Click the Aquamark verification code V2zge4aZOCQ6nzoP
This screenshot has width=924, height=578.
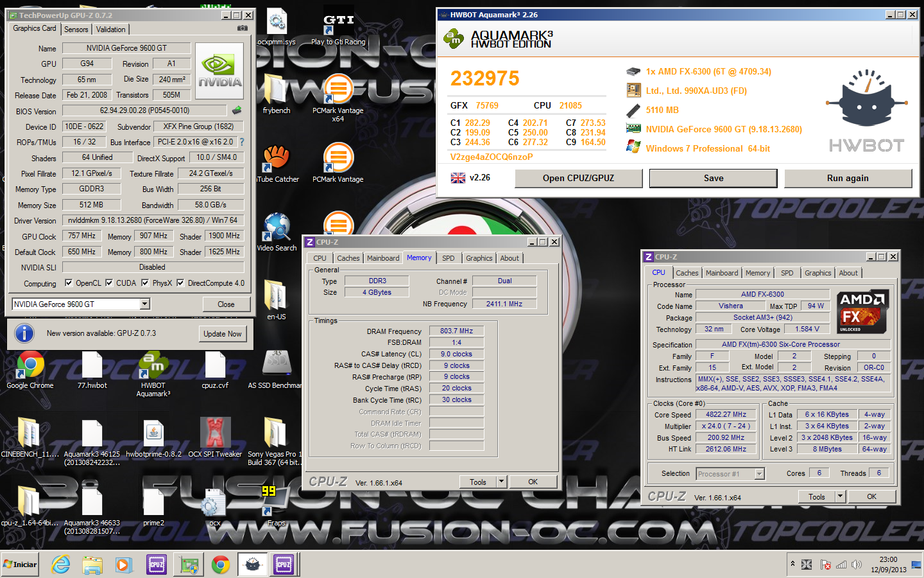pos(492,157)
